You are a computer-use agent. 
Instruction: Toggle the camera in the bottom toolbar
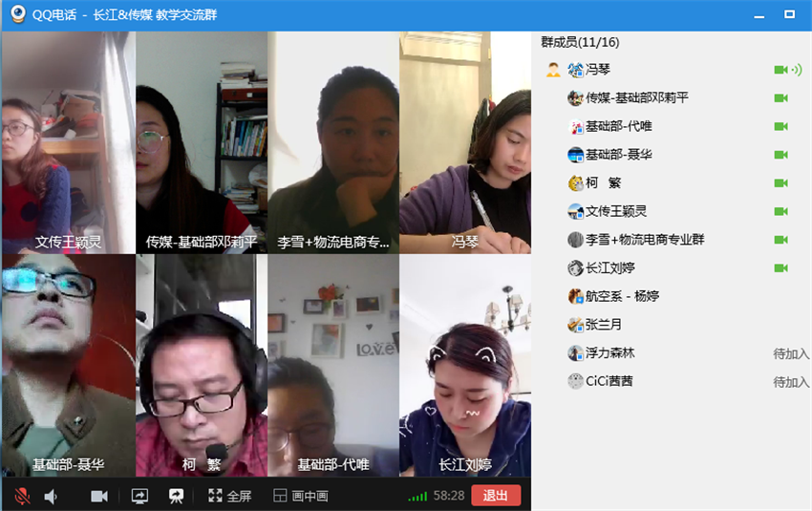[x=99, y=496]
